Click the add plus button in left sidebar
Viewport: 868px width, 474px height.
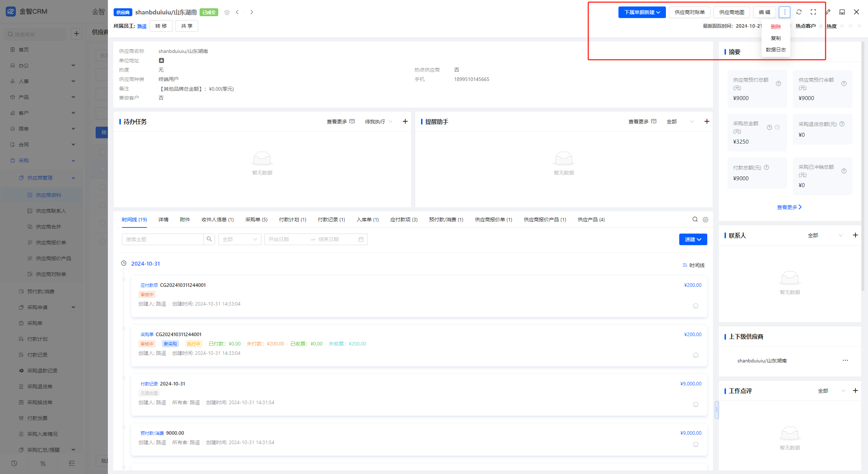click(x=77, y=34)
